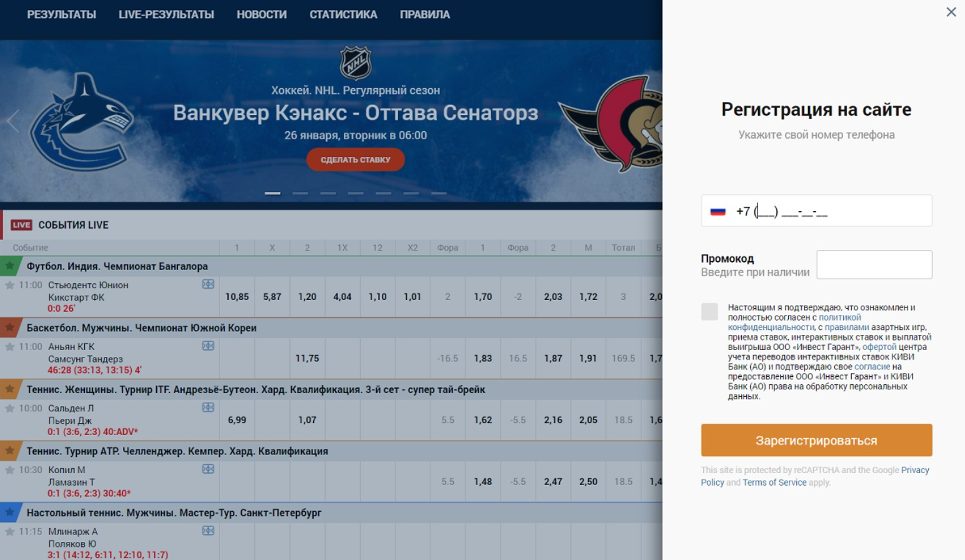
Task: Select the third banner slide indicator
Action: tap(328, 193)
